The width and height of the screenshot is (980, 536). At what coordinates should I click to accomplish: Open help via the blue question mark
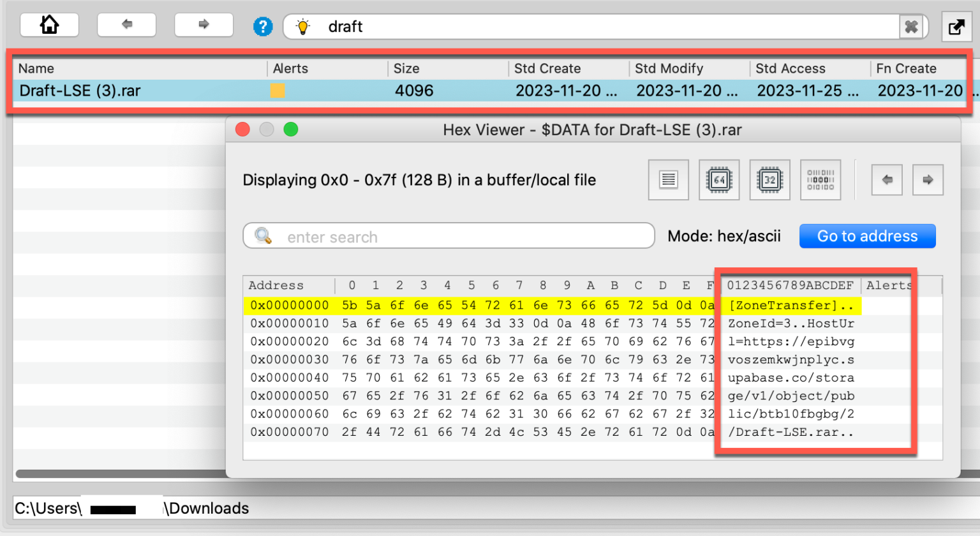click(x=263, y=27)
